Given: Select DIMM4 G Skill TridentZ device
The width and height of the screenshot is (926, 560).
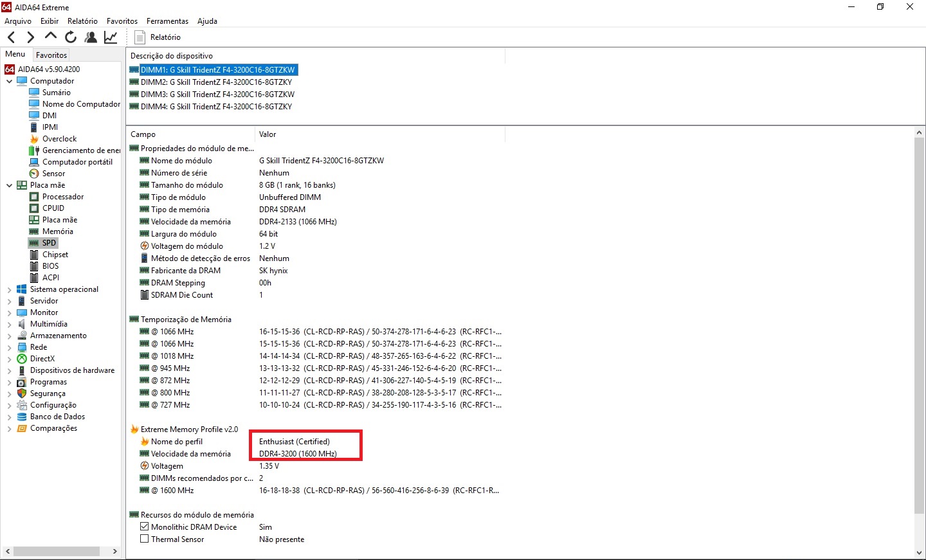Looking at the screenshot, I should (216, 107).
